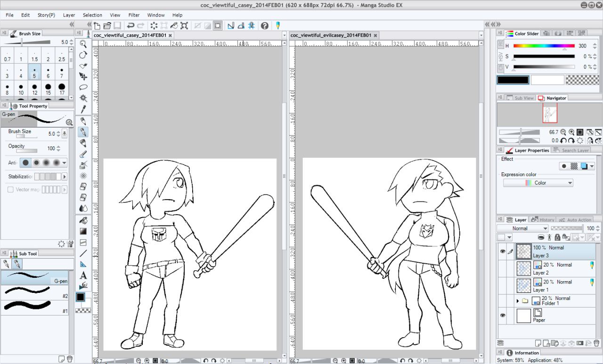The height and width of the screenshot is (364, 603).
Task: Click the Lock Layer icon
Action: [x=557, y=238]
